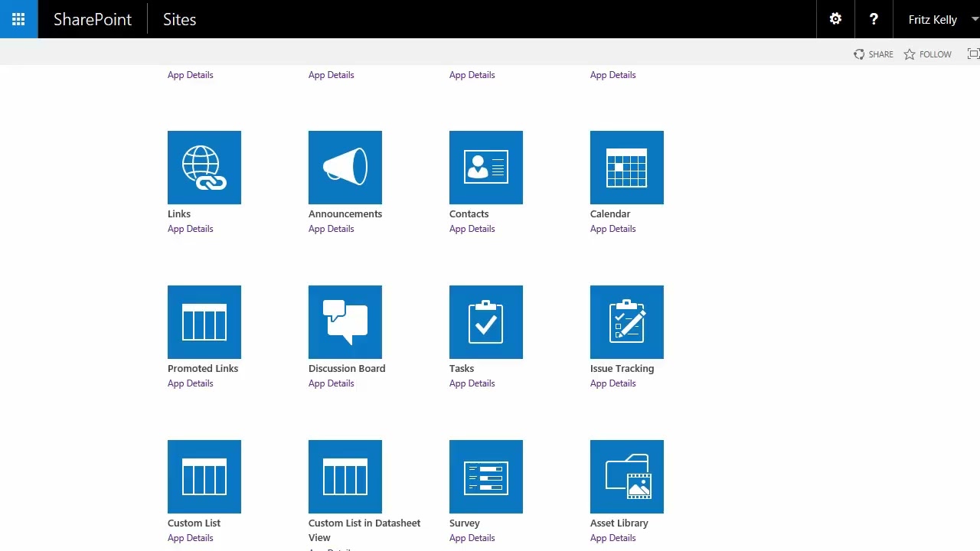Click the Links app tile icon
This screenshot has width=980, height=551.
pos(204,168)
